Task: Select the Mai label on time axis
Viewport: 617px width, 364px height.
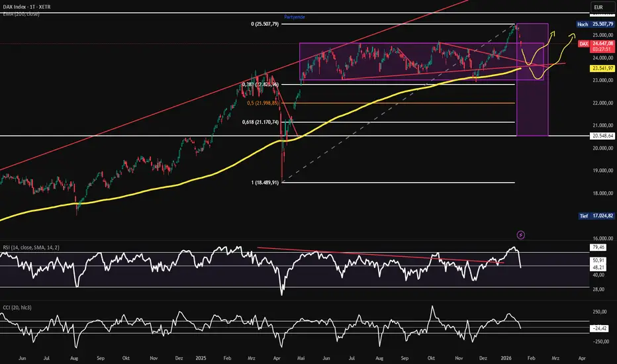Action: point(301,358)
